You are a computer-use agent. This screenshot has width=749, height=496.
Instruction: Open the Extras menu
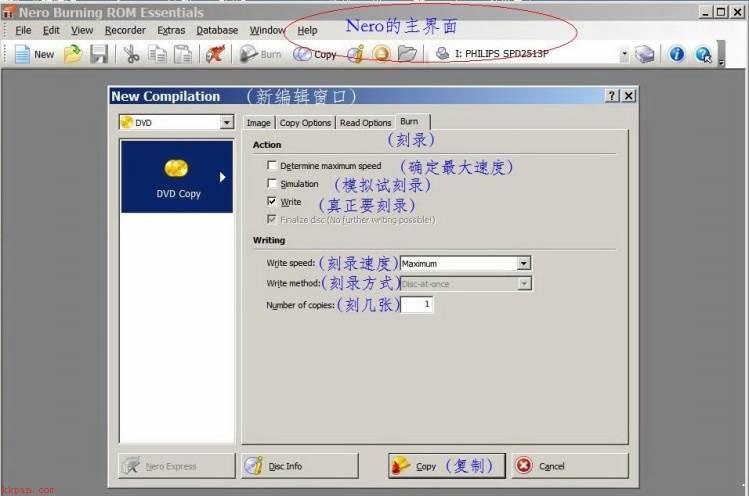(171, 31)
